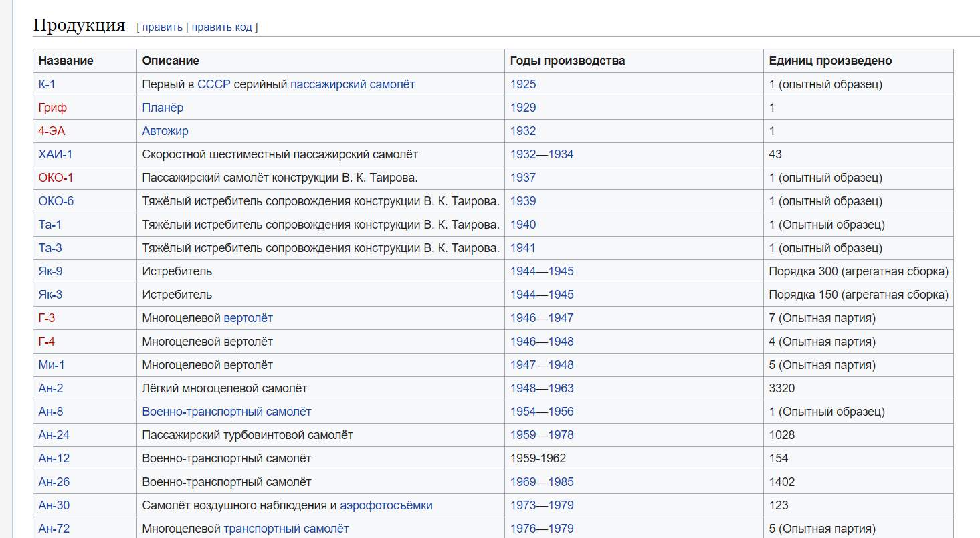Open the 1946—1947 years link
This screenshot has height=538, width=980.
pyautogui.click(x=542, y=318)
